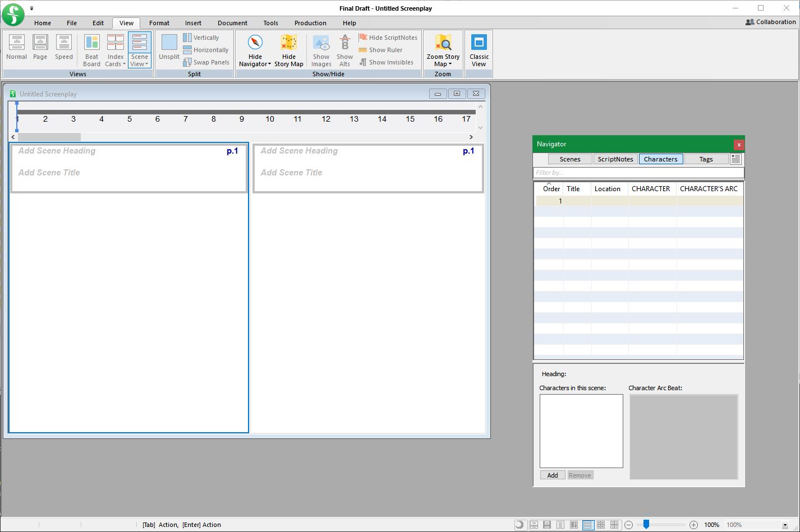Screen dimensions: 800x532
Task: Click the zoom out minus button
Action: tap(629, 525)
